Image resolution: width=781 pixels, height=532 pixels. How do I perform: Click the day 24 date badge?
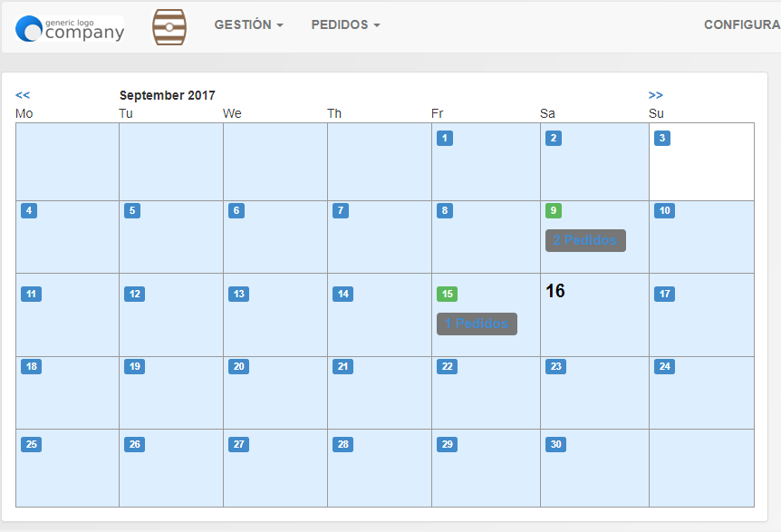click(x=664, y=367)
